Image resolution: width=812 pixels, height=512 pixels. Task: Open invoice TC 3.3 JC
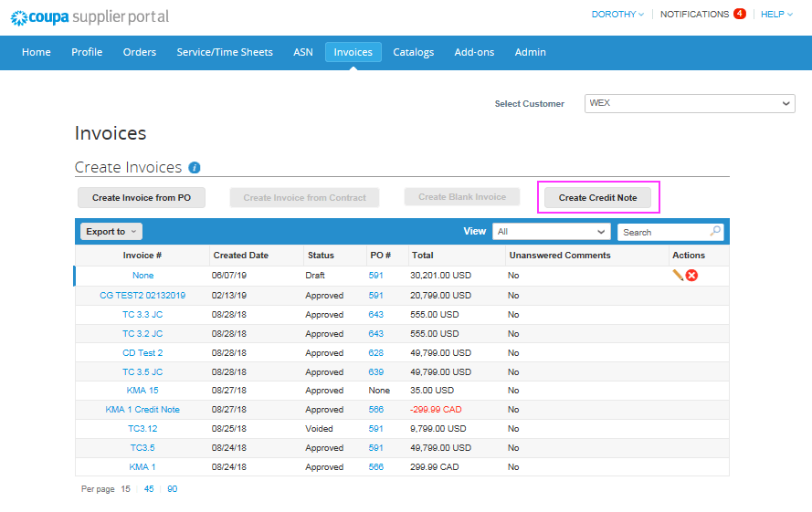coord(142,315)
